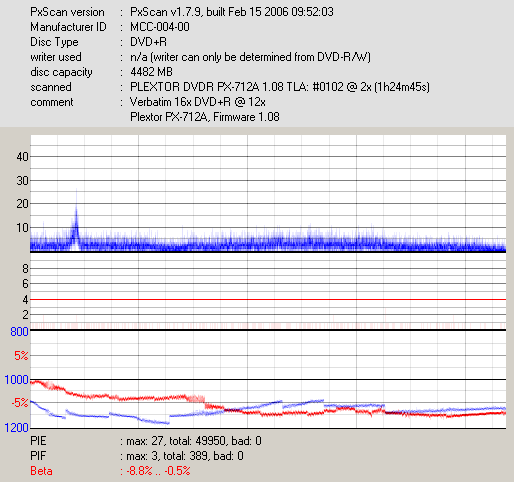The image size is (514, 482).
Task: Click the 40 label on the PIE axis
Action: pyautogui.click(x=22, y=156)
